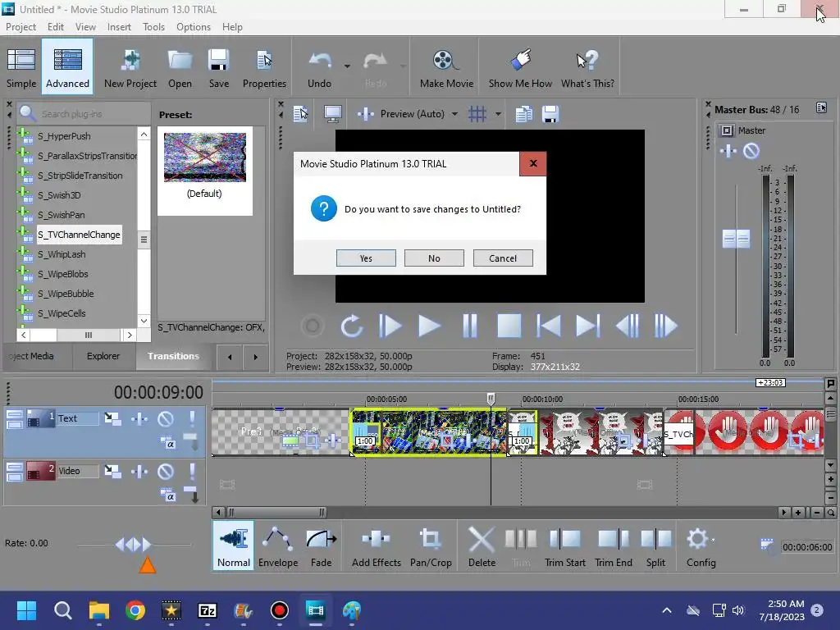Screen dimensions: 840x630
Task: Select the Envelope edit tool
Action: [278, 546]
